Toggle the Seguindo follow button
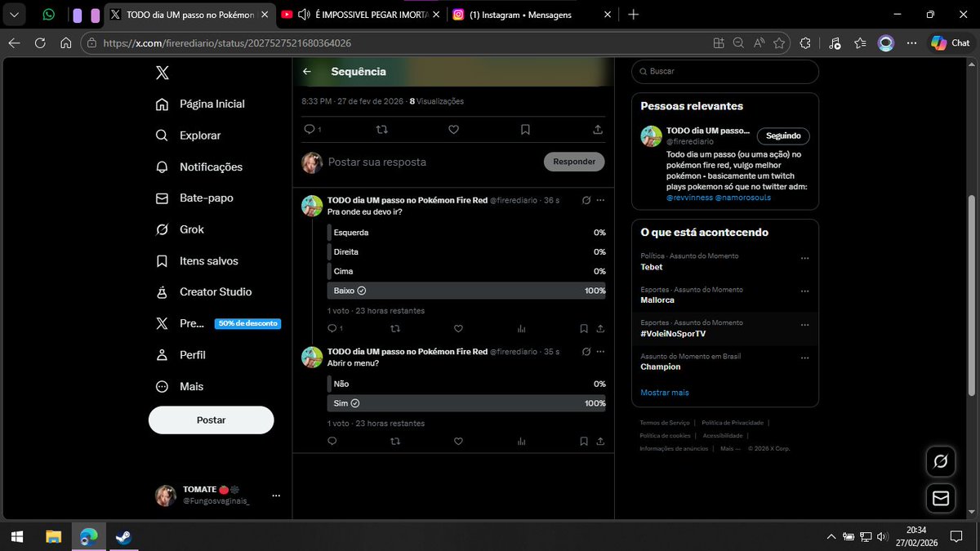The height and width of the screenshot is (551, 980). 783,136
